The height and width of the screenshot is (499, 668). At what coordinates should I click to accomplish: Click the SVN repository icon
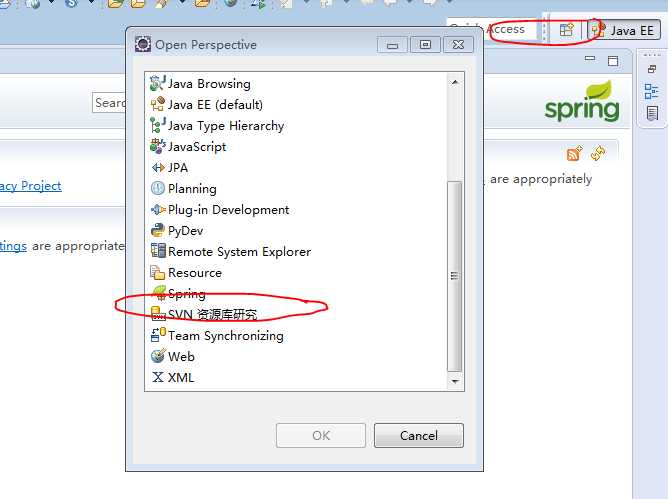(158, 314)
